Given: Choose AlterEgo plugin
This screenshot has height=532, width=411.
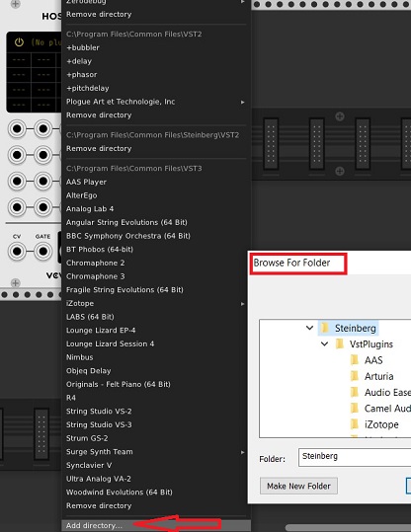Looking at the screenshot, I should tap(156, 195).
